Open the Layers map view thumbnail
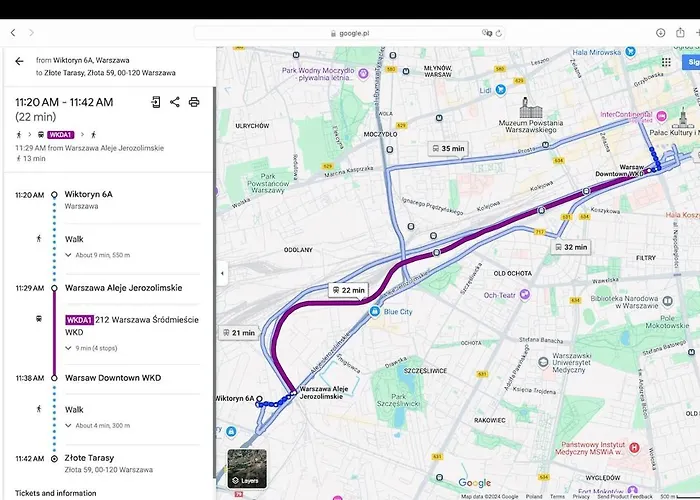 [247, 469]
